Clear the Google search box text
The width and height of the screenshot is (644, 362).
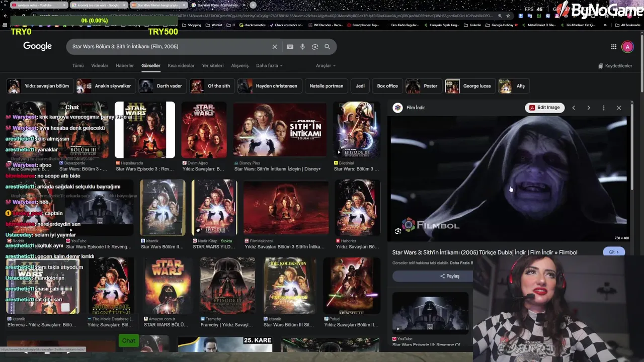click(x=275, y=47)
